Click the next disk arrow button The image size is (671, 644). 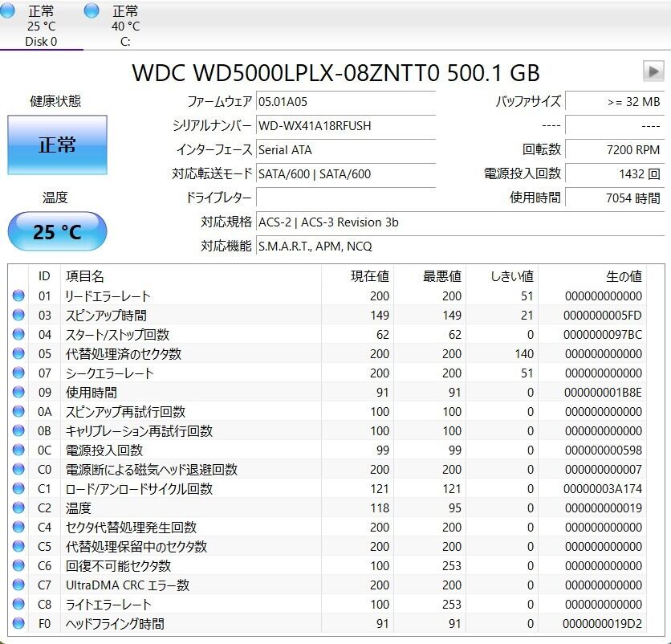coord(653,71)
